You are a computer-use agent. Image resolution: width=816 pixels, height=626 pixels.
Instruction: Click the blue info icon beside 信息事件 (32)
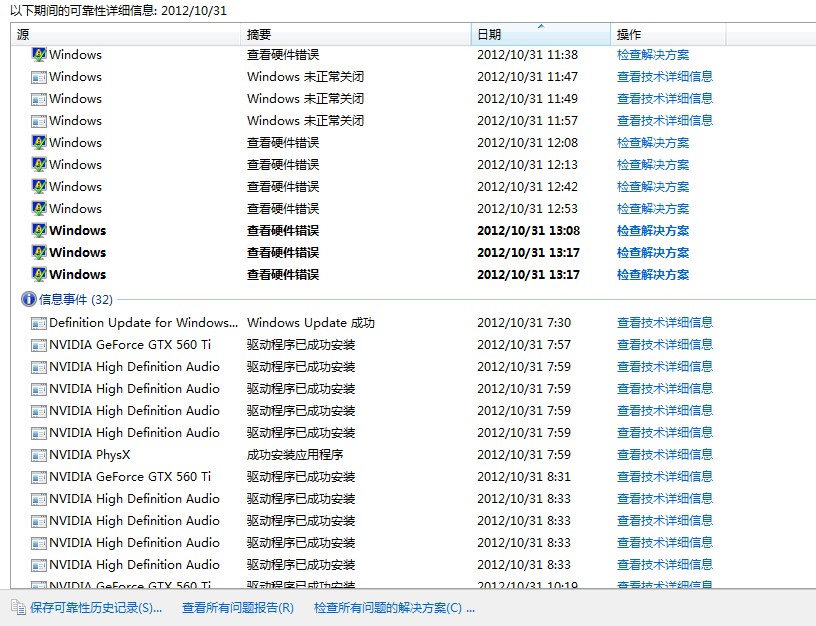pos(29,299)
